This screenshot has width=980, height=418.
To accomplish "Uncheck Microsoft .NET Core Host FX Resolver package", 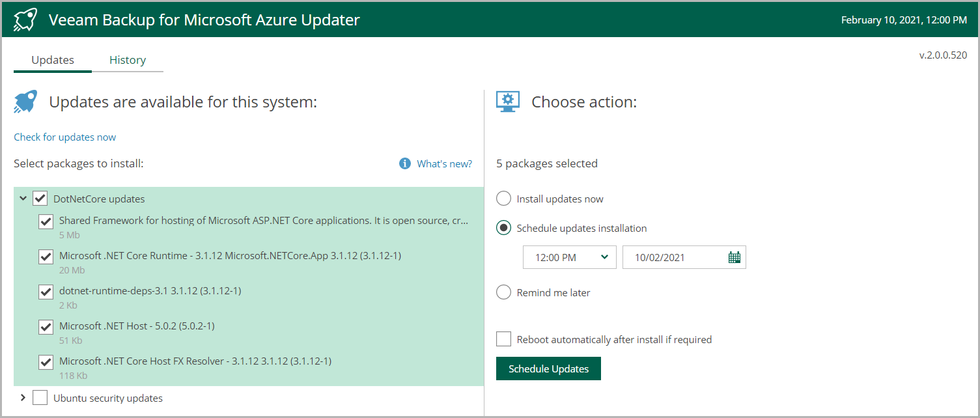I will [x=46, y=362].
